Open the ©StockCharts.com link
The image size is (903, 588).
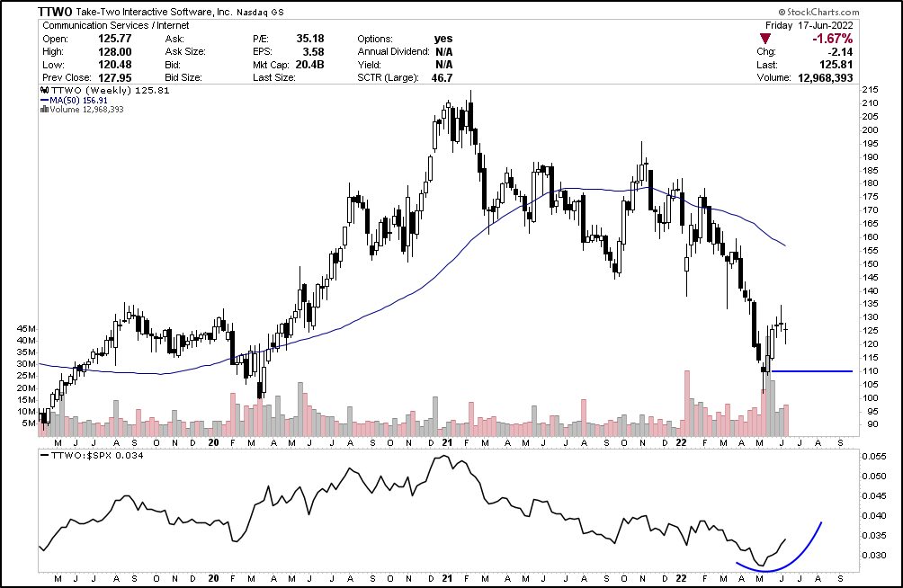pos(818,12)
